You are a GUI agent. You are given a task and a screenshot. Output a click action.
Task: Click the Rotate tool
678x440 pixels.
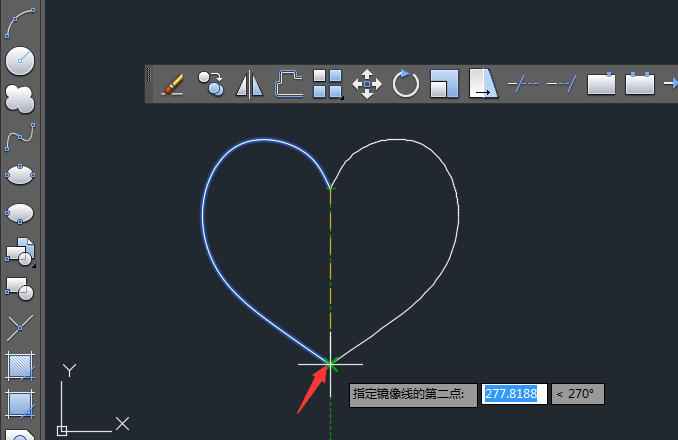click(x=406, y=84)
